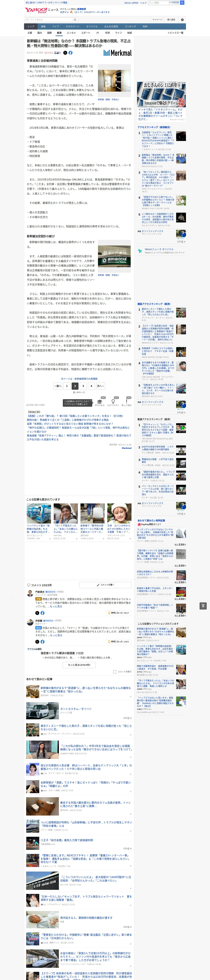The image size is (210, 980).
Task: Click the ヘルプ link in top bar
Action: coord(143,3)
